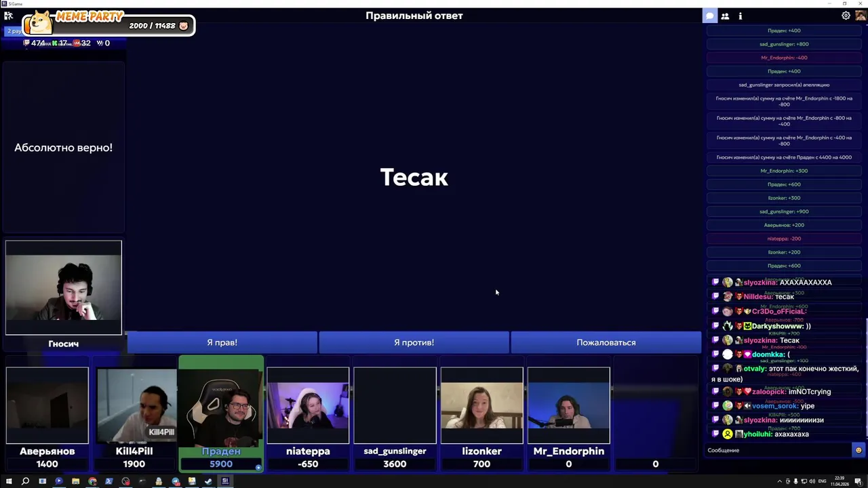
Task: Open Steam from the taskbar
Action: click(208, 481)
